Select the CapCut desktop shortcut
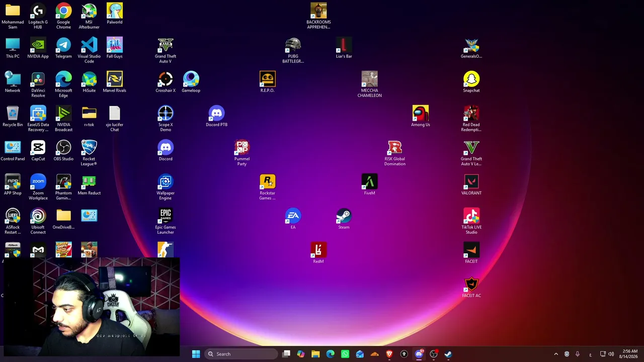Screen dimensions: 644x362 pyautogui.click(x=38, y=150)
